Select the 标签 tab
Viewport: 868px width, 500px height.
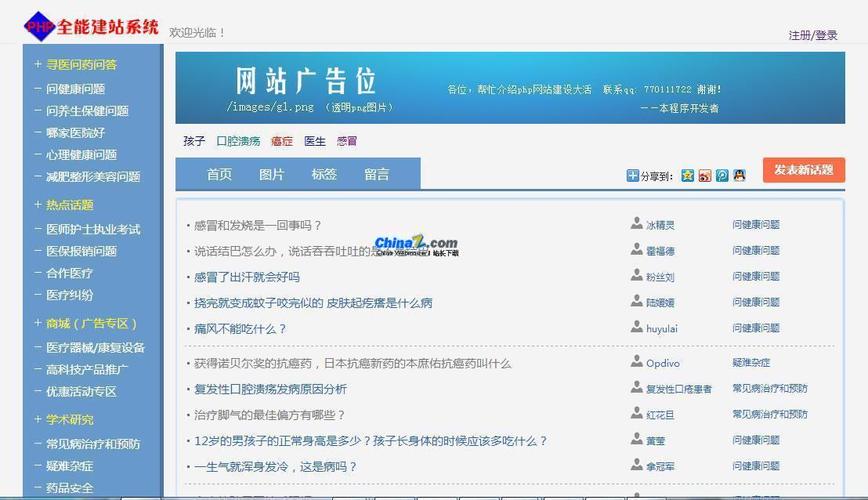[x=324, y=174]
